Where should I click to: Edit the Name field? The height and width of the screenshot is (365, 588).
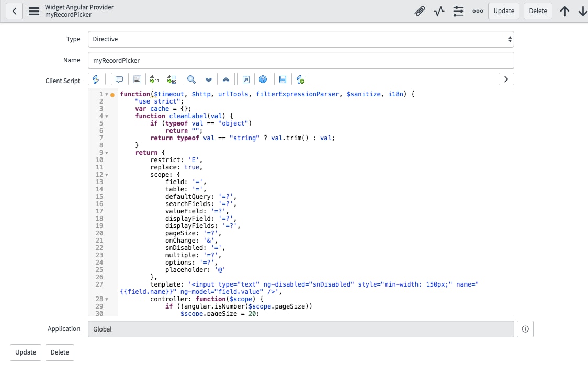[x=301, y=60]
